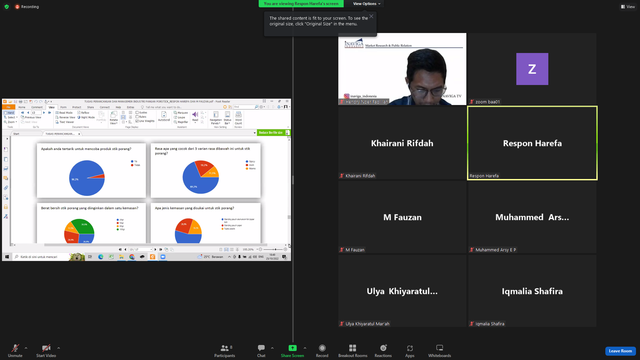Open Zoom Apps
640x360 pixels.
click(409, 350)
